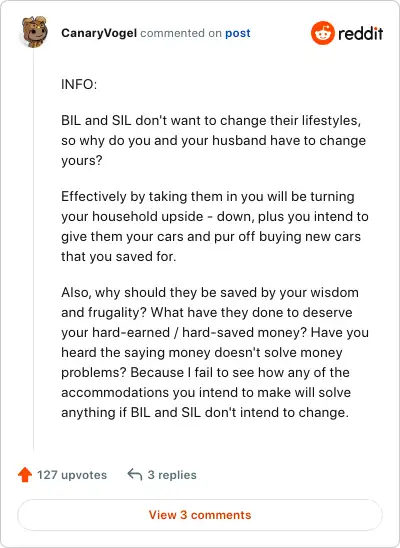Screen dimensions: 400x548
Task: Click the reply arrow icon
Action: (x=134, y=475)
